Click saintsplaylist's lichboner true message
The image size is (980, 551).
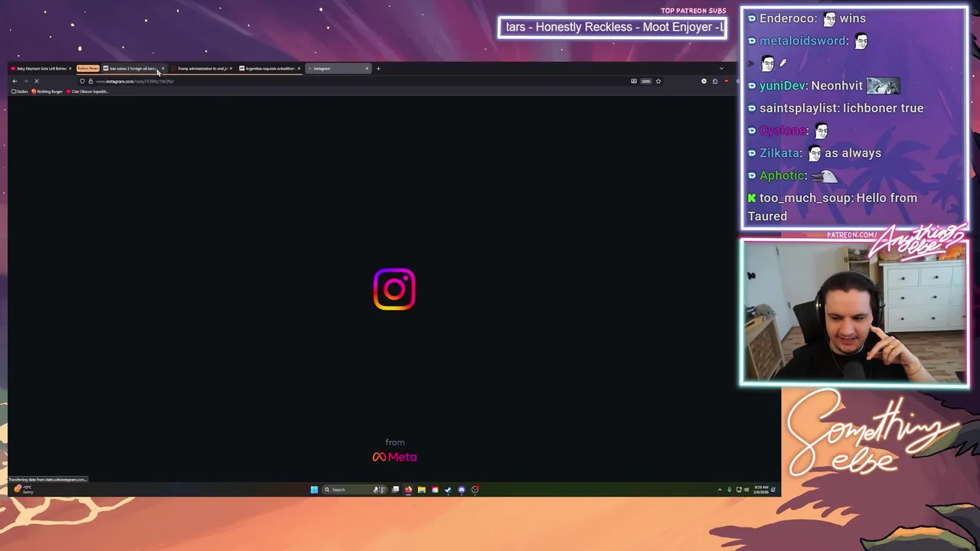(x=883, y=108)
